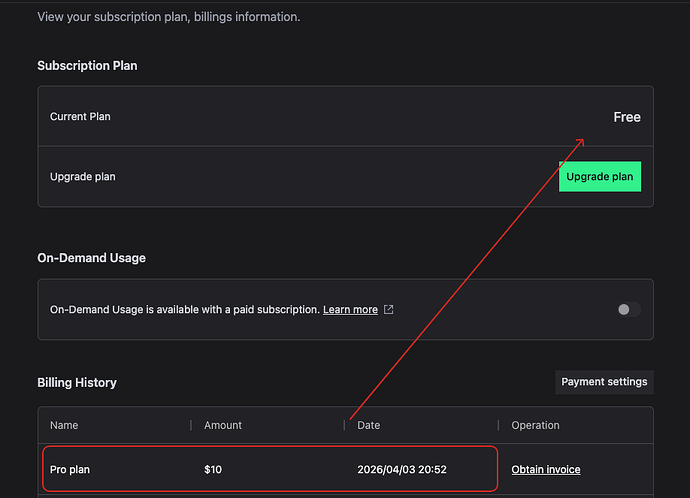Click the $10 amount cell

213,469
